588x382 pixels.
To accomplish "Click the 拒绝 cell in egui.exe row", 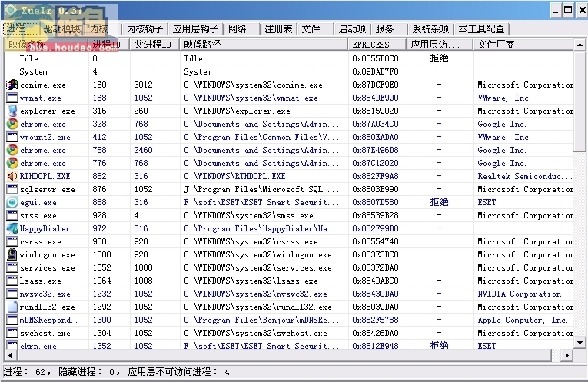I will [439, 202].
